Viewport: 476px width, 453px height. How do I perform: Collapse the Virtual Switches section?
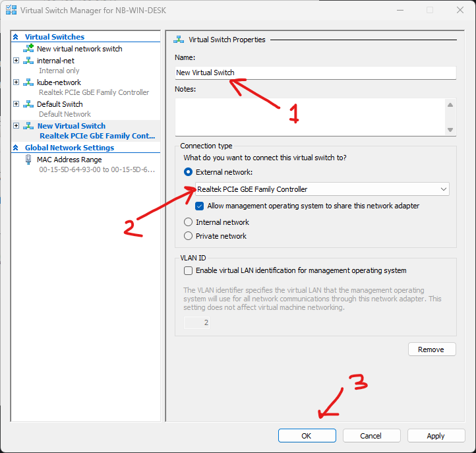pyautogui.click(x=16, y=37)
